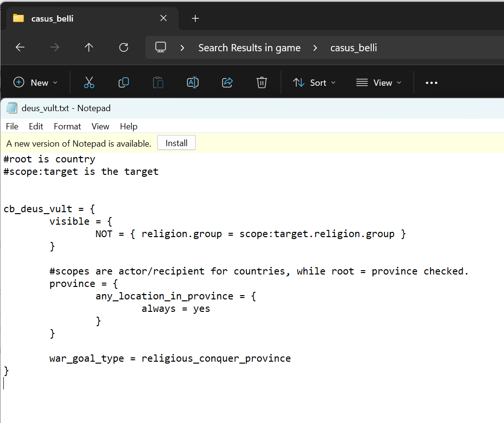
Task: Open the View layout dropdown
Action: pos(379,82)
